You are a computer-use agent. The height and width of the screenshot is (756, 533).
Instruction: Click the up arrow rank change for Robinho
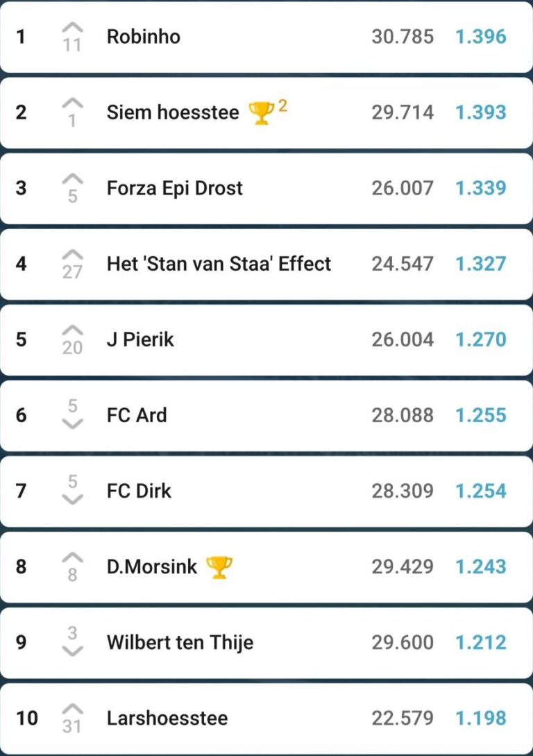click(72, 29)
